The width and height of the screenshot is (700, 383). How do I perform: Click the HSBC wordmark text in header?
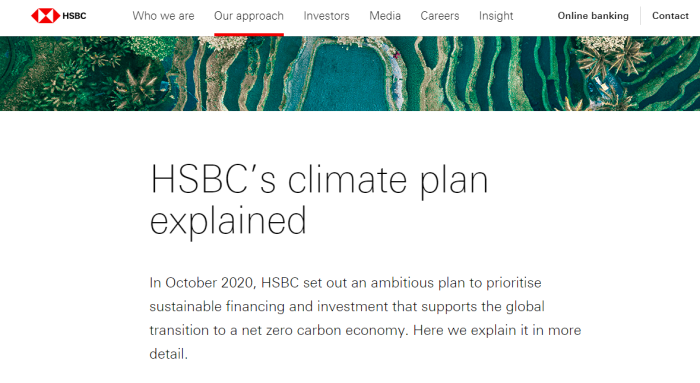(x=74, y=16)
